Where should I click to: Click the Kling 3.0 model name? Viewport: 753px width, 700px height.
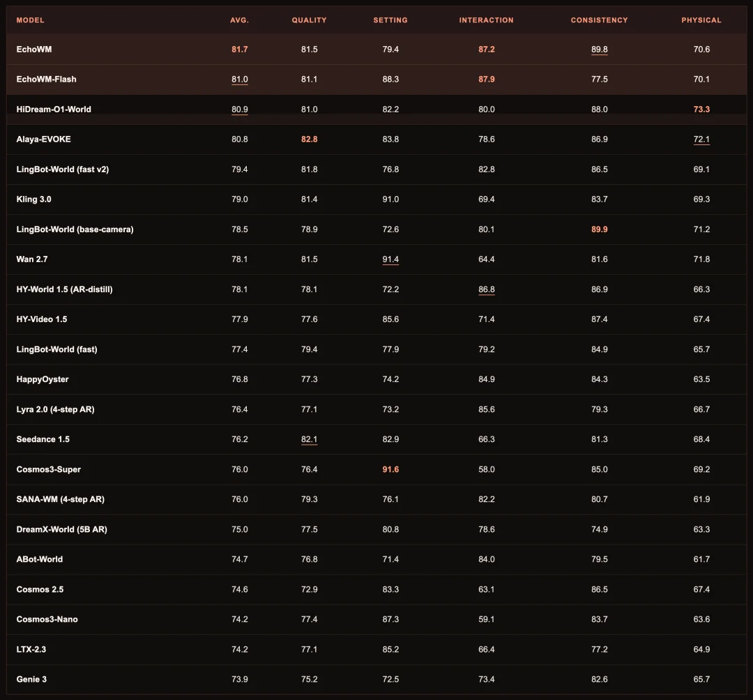pyautogui.click(x=33, y=199)
